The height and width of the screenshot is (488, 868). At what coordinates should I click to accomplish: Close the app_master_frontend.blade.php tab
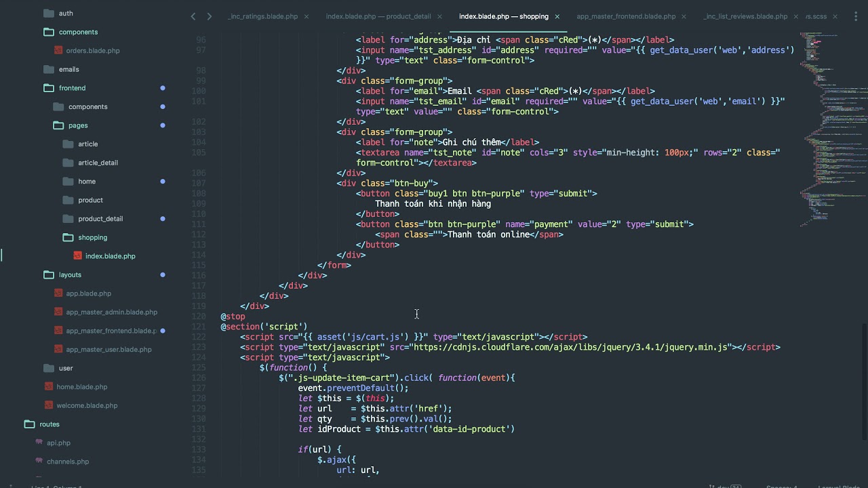point(684,16)
